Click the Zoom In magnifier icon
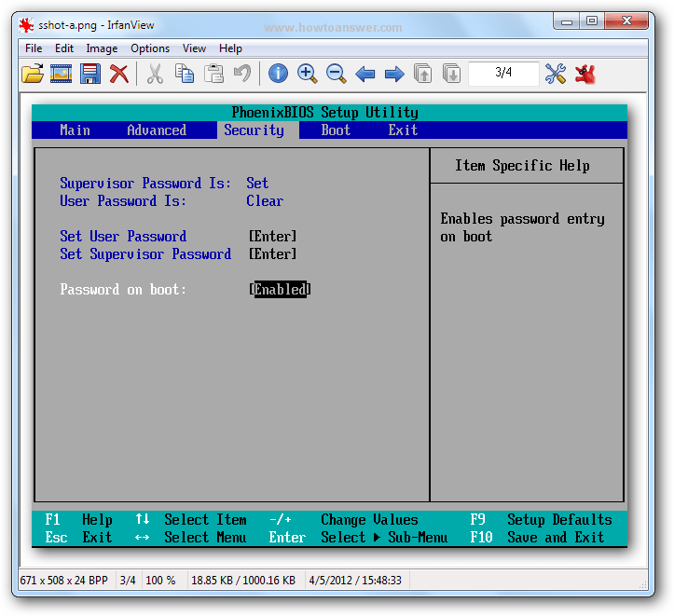This screenshot has width=674, height=616. 307,74
